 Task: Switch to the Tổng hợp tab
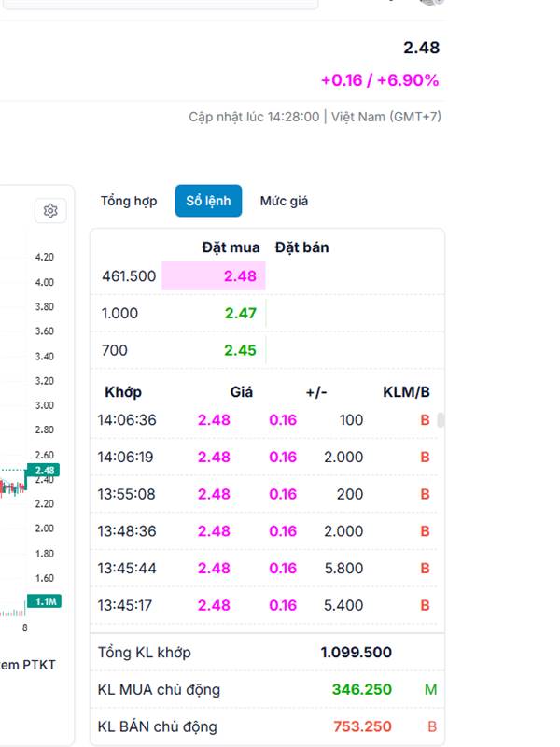[129, 201]
